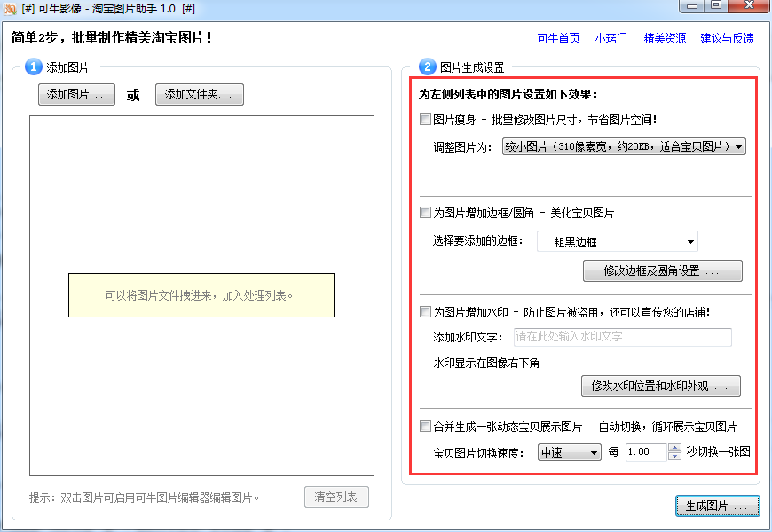
Task: Enable the 图片瘦身 checkbox
Action: coord(425,119)
